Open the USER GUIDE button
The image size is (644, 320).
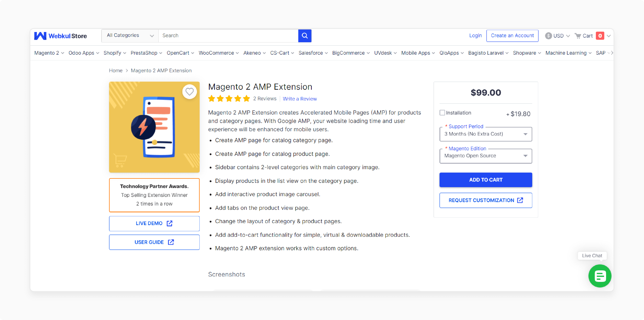point(154,242)
